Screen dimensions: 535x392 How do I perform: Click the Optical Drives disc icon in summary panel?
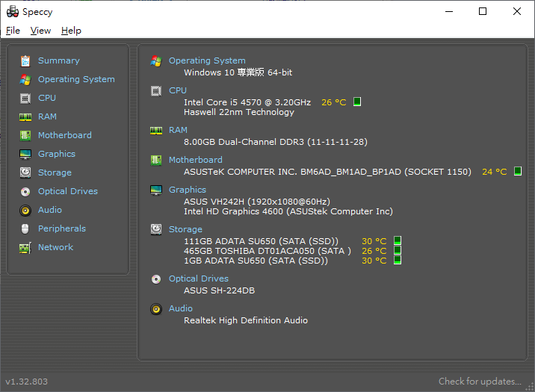click(156, 279)
